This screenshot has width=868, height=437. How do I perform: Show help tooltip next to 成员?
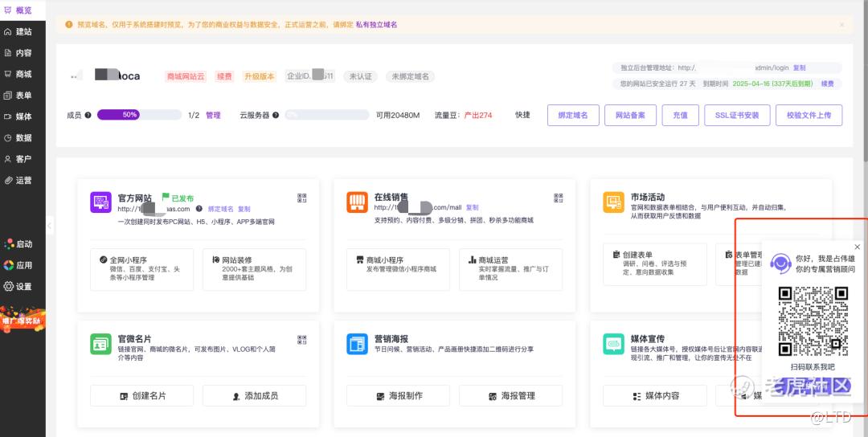(88, 115)
